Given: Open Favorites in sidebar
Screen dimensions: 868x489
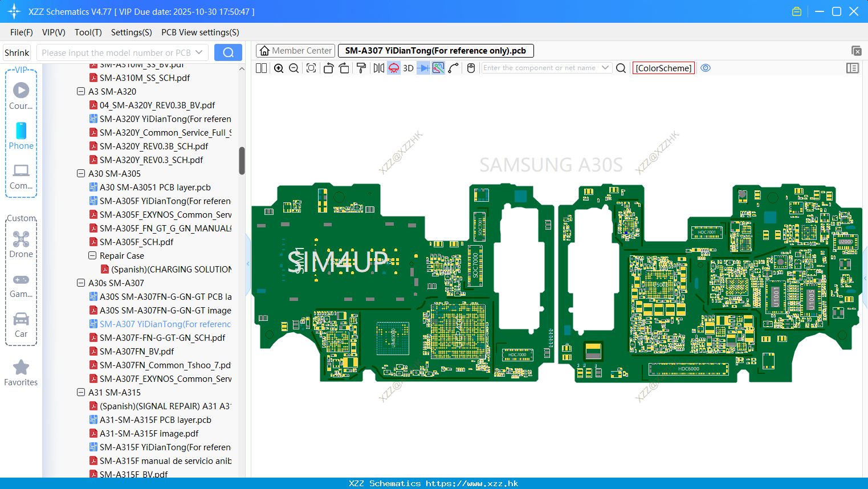Looking at the screenshot, I should (x=21, y=373).
